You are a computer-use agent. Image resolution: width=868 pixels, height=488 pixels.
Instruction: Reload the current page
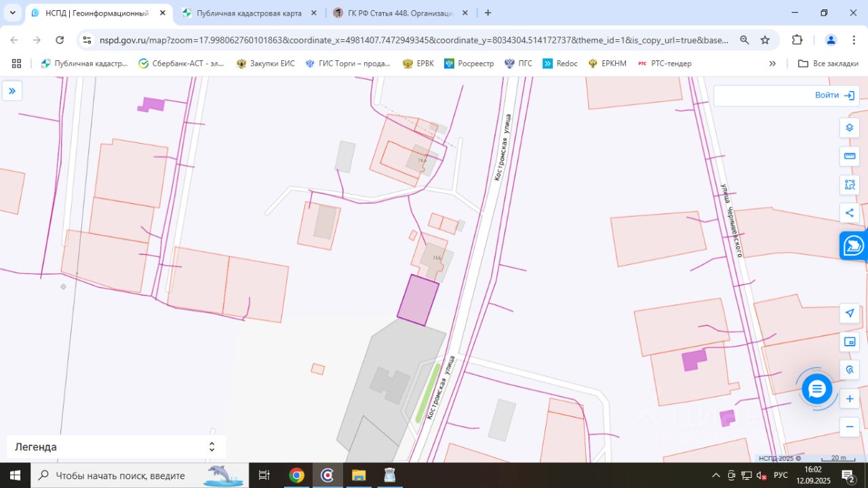pyautogui.click(x=60, y=40)
